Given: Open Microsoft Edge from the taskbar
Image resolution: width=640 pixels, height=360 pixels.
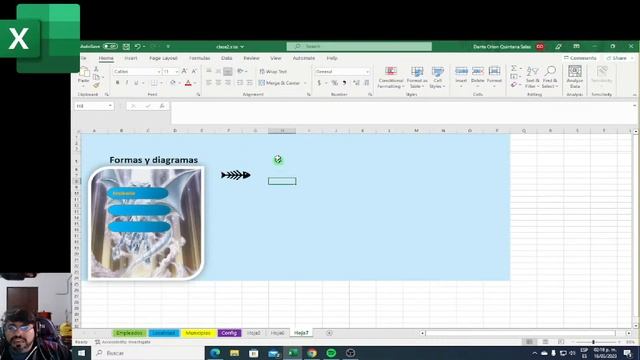Looking at the screenshot, I should coord(215,353).
